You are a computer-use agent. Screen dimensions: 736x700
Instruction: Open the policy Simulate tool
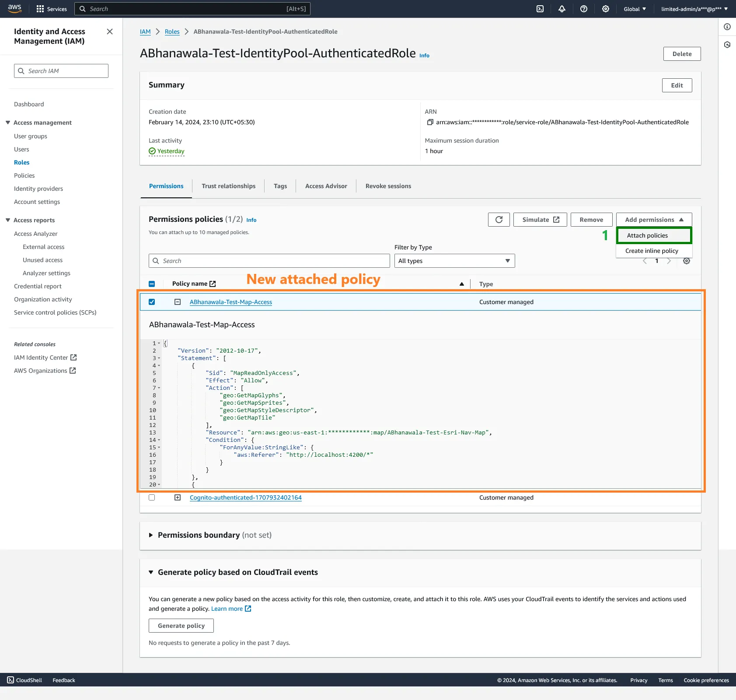(540, 220)
